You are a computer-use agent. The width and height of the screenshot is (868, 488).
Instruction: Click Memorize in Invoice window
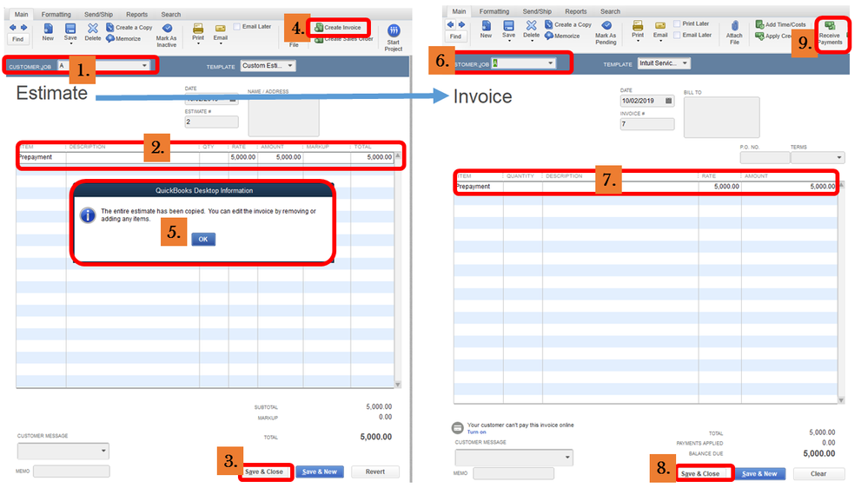tap(562, 36)
